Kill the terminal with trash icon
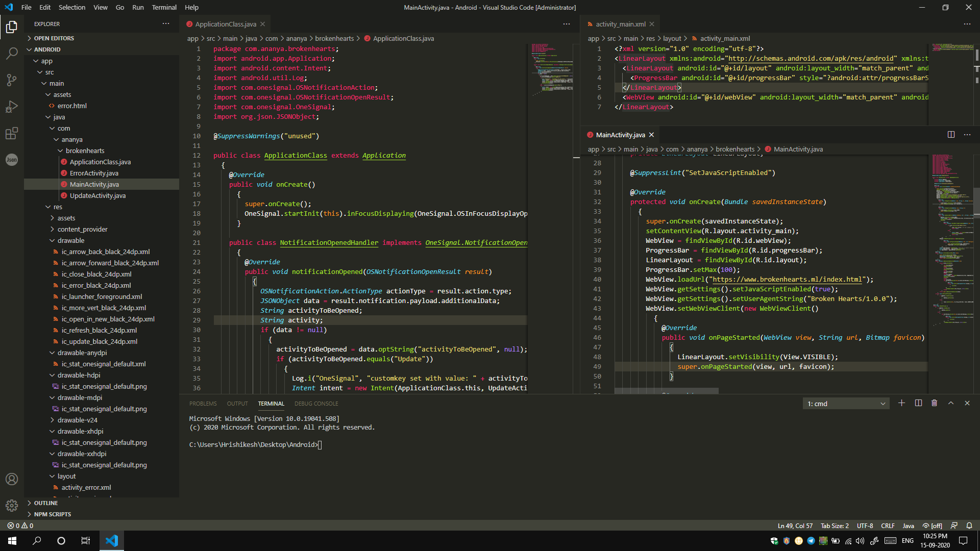The width and height of the screenshot is (980, 551). (x=935, y=403)
